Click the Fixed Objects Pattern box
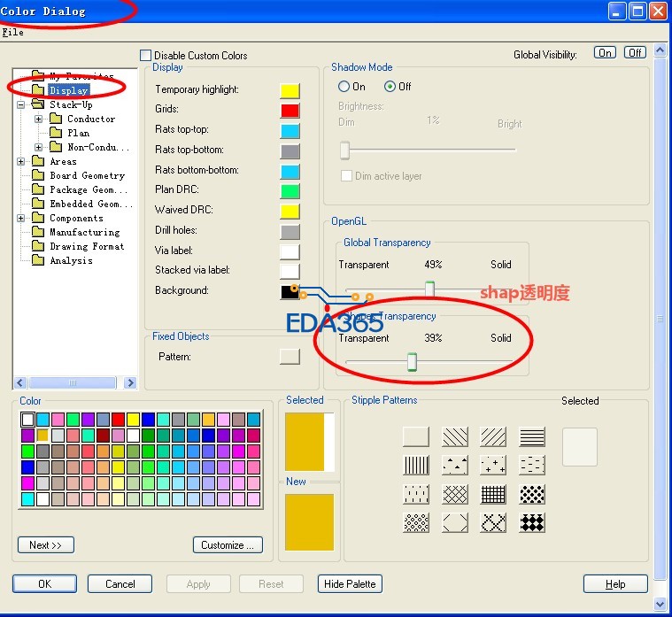 pyautogui.click(x=290, y=357)
